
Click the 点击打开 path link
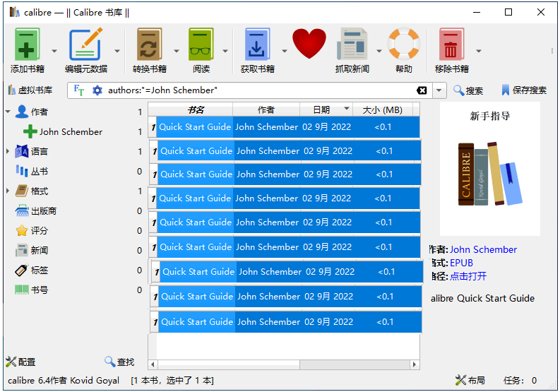point(468,276)
